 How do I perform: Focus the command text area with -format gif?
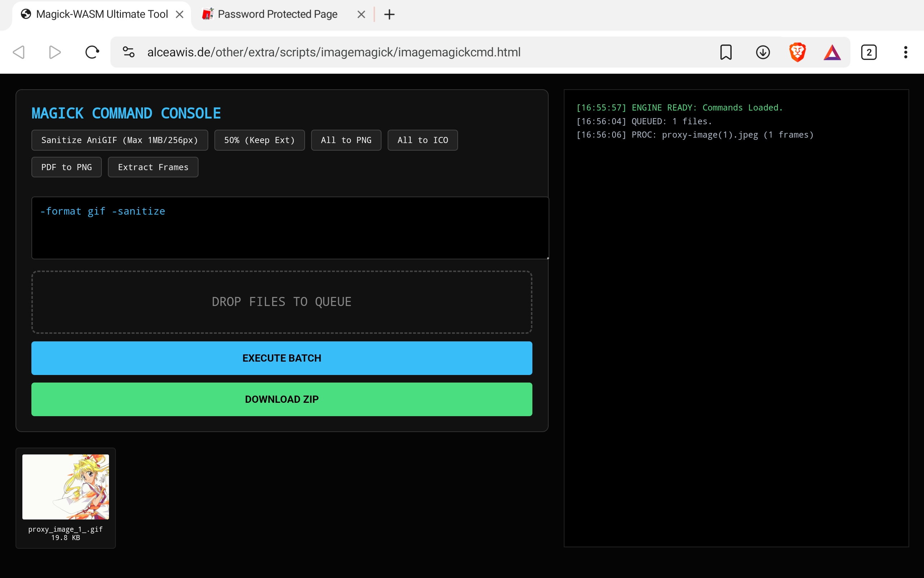pyautogui.click(x=290, y=228)
